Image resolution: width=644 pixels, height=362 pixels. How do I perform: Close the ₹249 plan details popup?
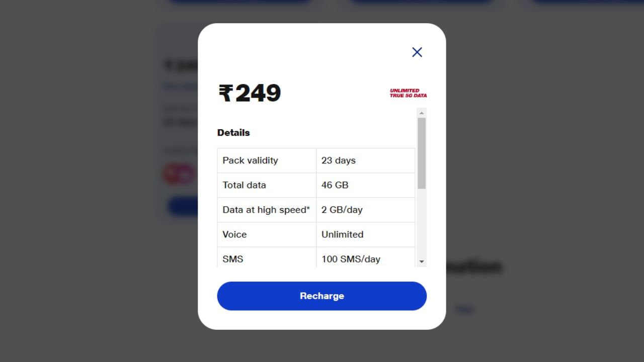pyautogui.click(x=417, y=52)
